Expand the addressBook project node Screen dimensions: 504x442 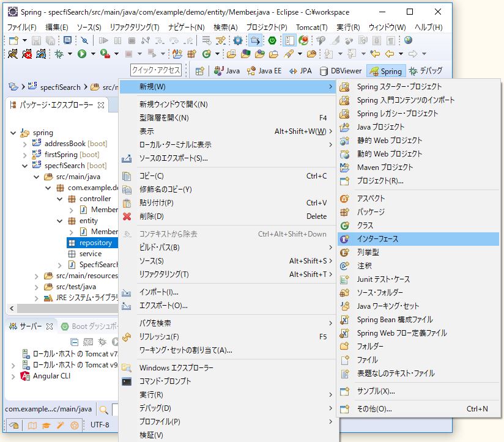(x=24, y=144)
